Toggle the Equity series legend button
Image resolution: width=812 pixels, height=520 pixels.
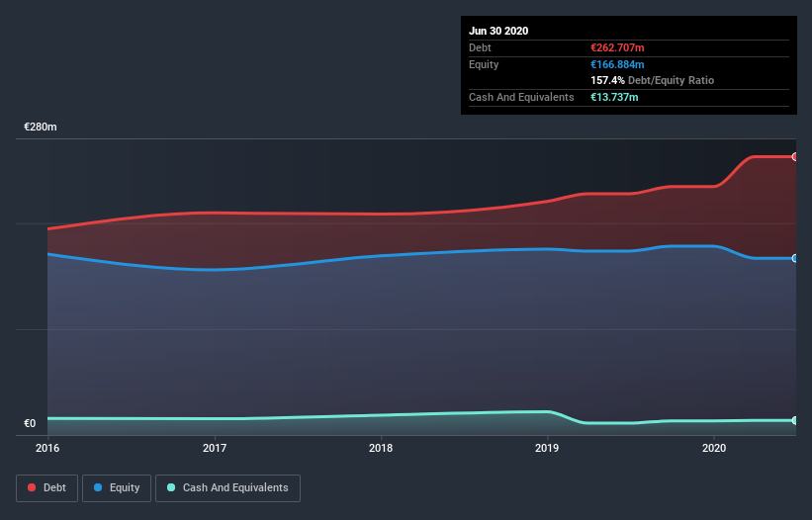(117, 488)
